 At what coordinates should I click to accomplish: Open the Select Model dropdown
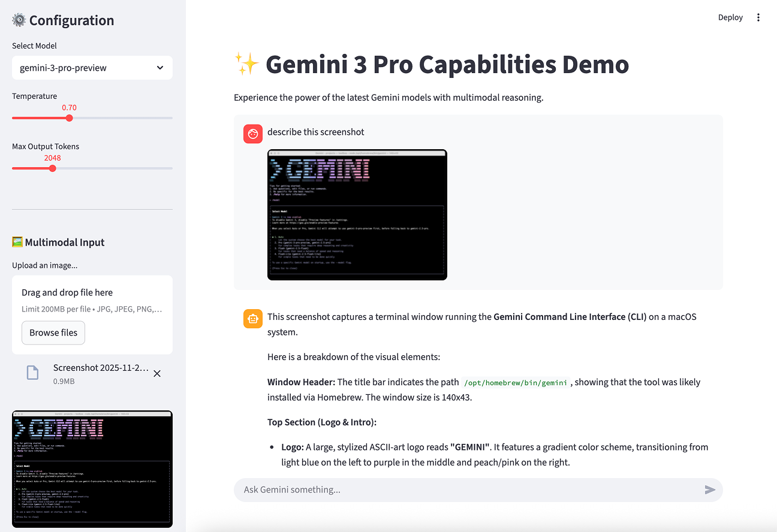coord(92,68)
